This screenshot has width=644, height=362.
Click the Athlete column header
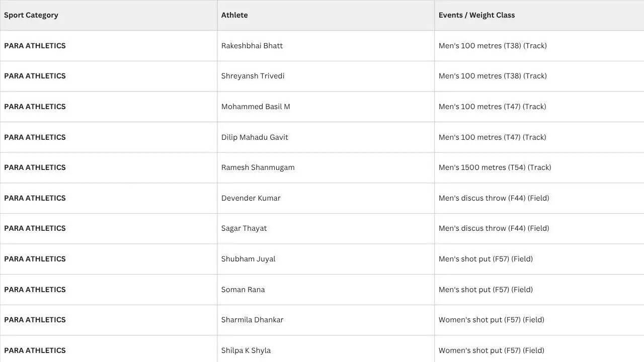(x=234, y=15)
